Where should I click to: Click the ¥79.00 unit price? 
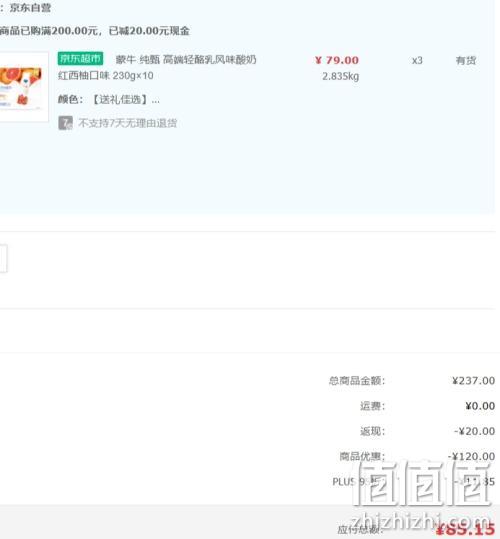click(x=337, y=60)
